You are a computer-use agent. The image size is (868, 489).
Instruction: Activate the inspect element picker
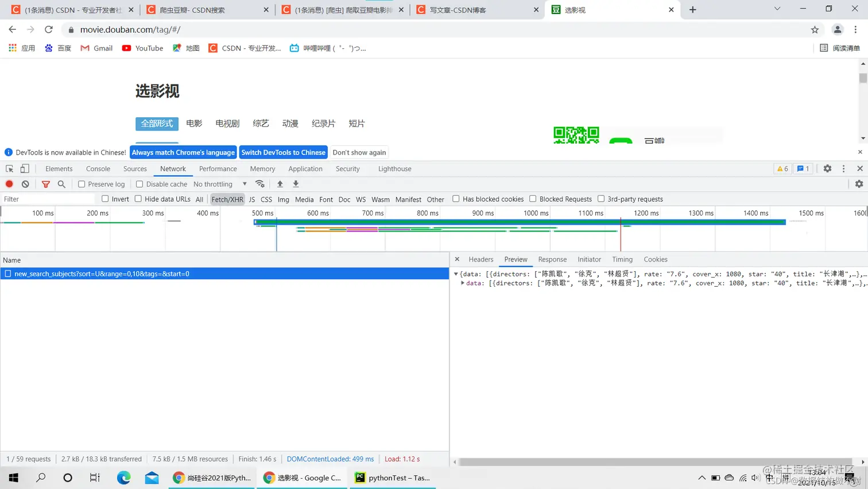[9, 169]
